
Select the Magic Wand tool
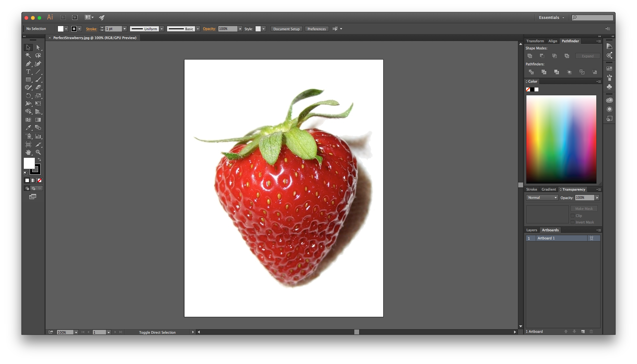(28, 55)
